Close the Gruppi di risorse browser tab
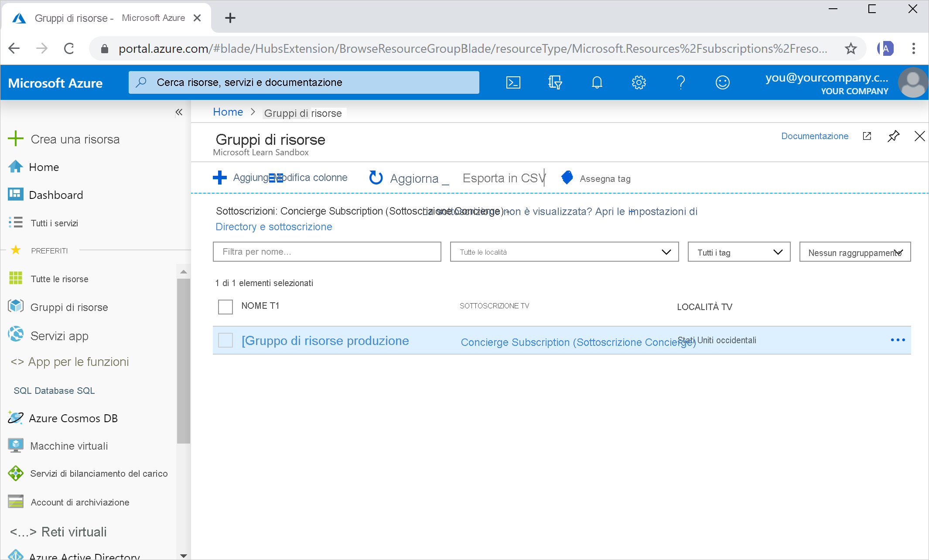The height and width of the screenshot is (560, 929). tap(197, 18)
